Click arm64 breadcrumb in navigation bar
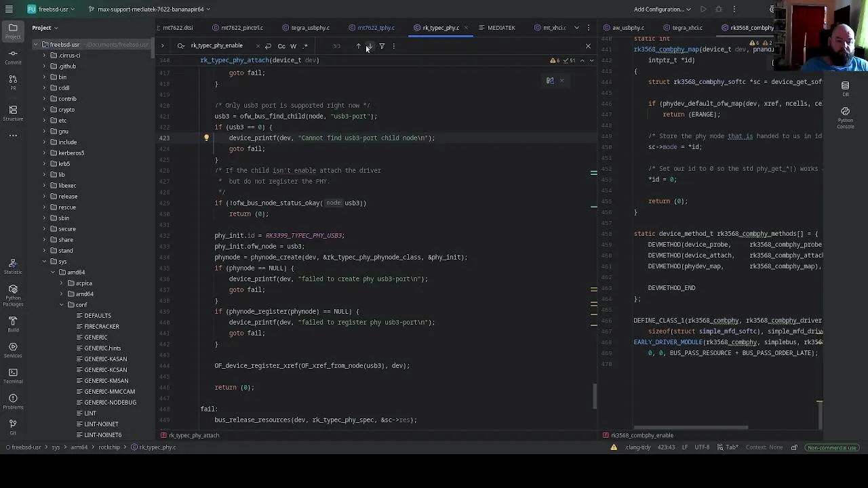This screenshot has width=868, height=488. 79,447
